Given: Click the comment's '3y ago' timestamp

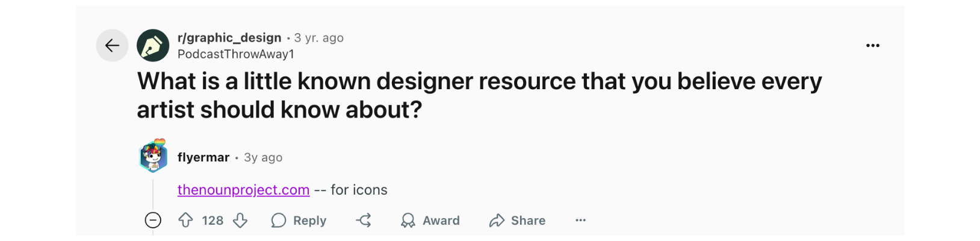Looking at the screenshot, I should [x=263, y=157].
